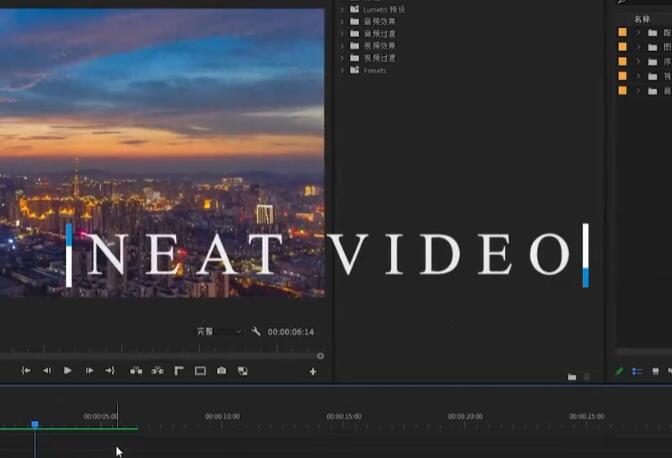672x458 pixels.
Task: Click the topmost Project panel folder icon
Action: (653, 33)
